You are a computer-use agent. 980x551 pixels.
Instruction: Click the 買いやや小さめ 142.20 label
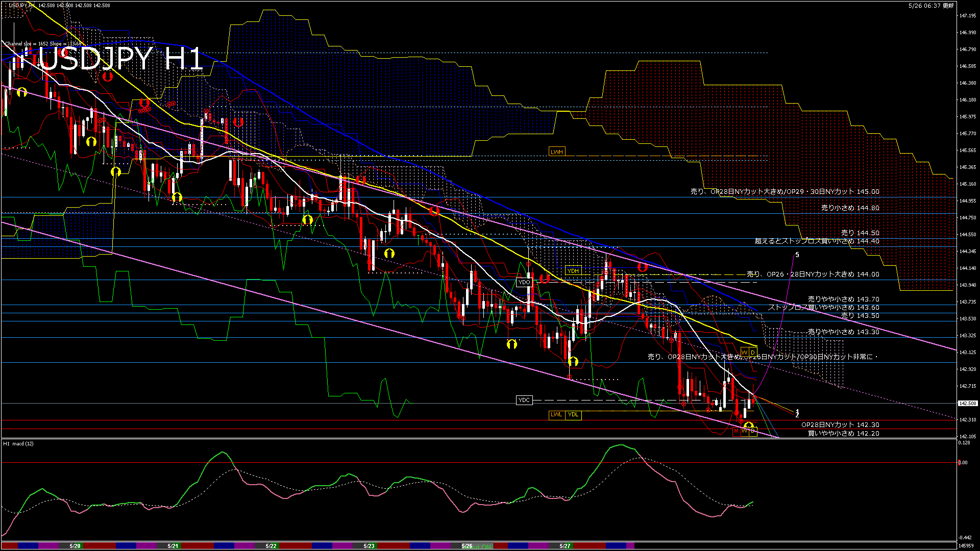tap(843, 433)
